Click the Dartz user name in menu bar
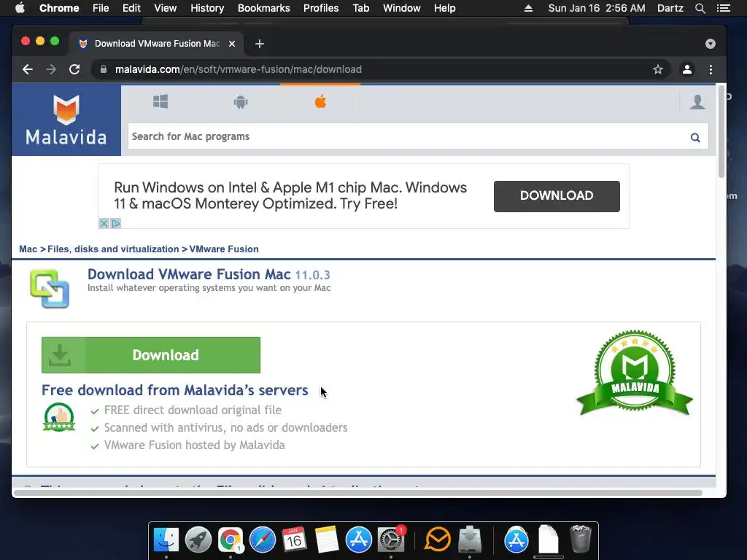 [x=670, y=8]
